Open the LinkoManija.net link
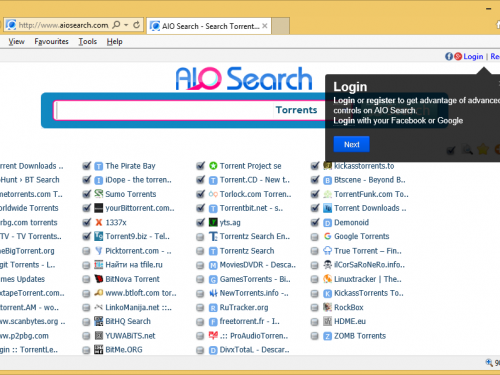 [x=138, y=307]
